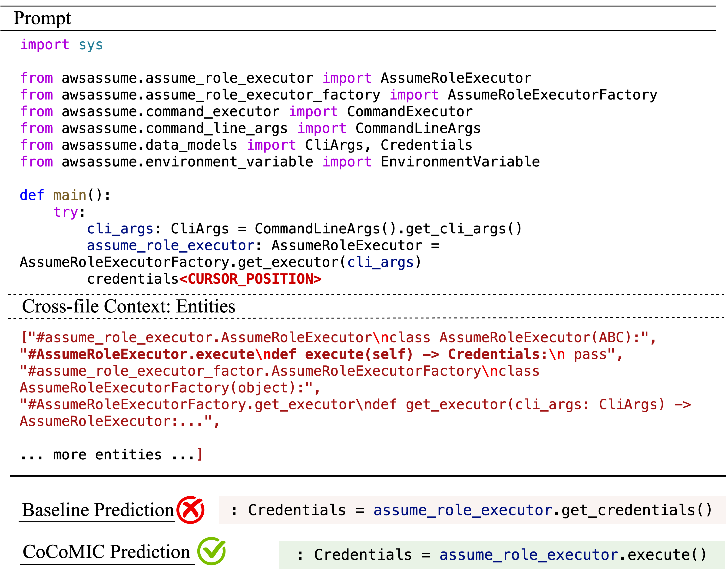Click the 'AssumeRoleExecutorFactory.get_executor(cli_args)' line
Viewport: 728px width, 571px height.
click(220, 262)
